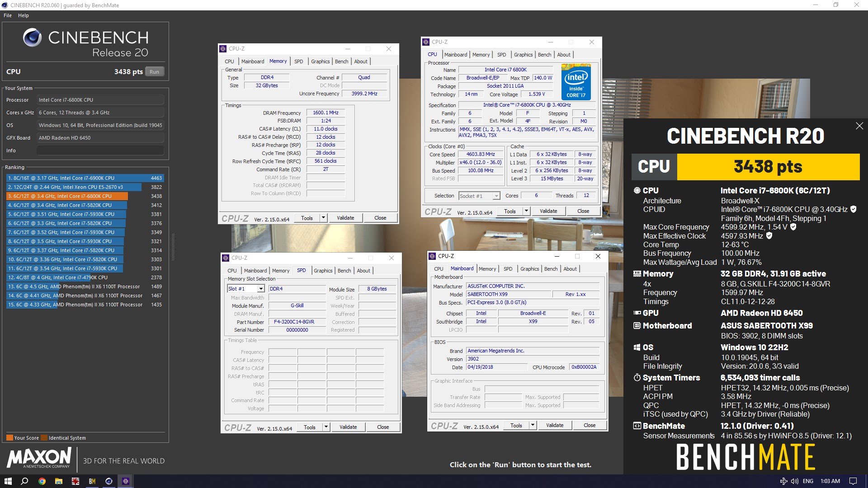The width and height of the screenshot is (868, 488).
Task: Expand Tools dropdown arrow in processor CPU-Z window
Action: pos(526,211)
